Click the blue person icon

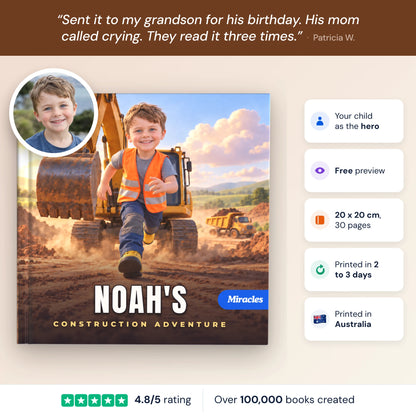tap(320, 121)
